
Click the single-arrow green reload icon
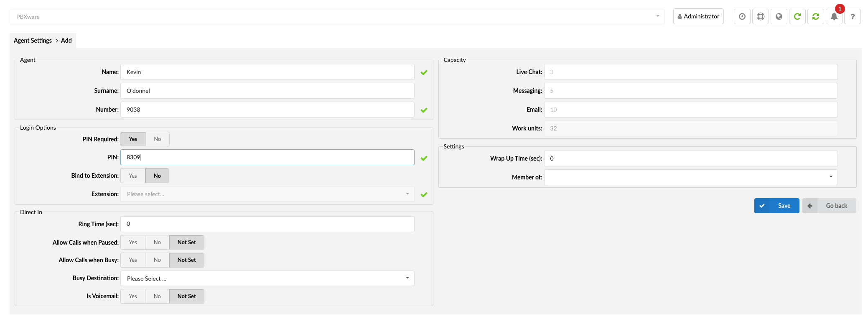[x=797, y=17]
